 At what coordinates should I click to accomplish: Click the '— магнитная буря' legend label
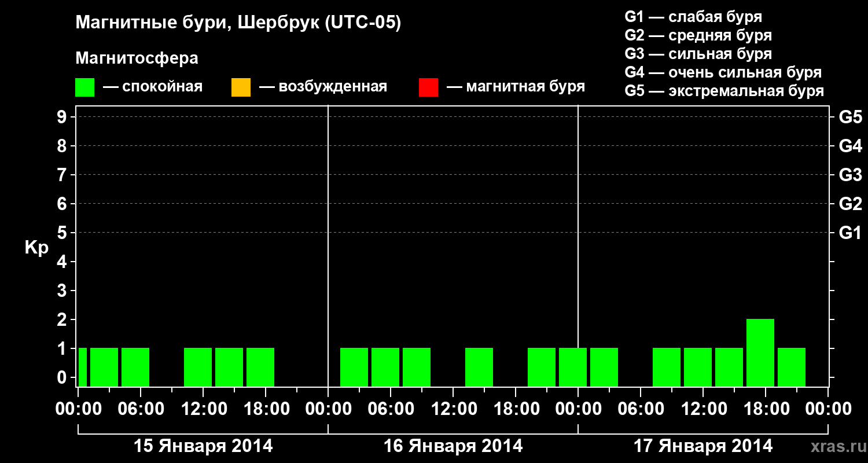516,87
